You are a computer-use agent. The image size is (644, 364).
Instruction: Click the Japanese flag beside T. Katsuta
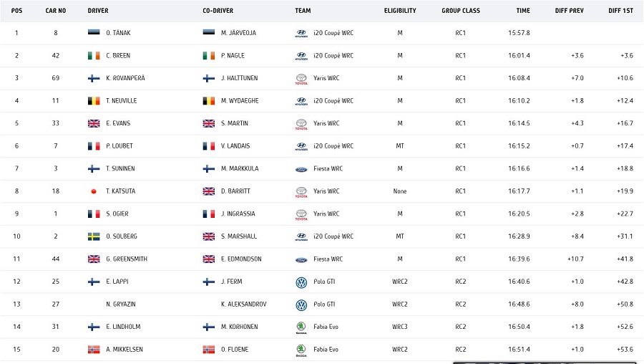pos(94,191)
